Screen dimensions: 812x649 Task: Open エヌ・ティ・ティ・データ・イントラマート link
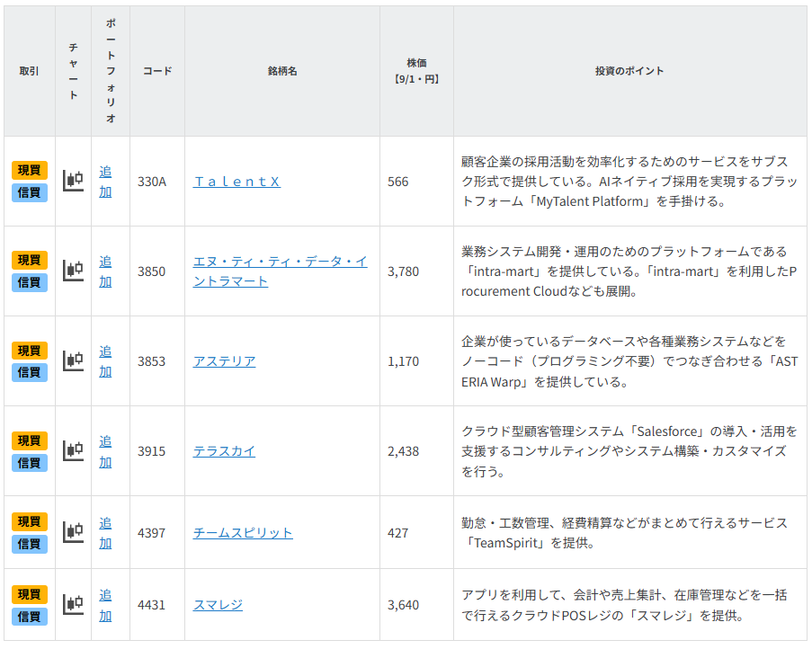pyautogui.click(x=281, y=271)
